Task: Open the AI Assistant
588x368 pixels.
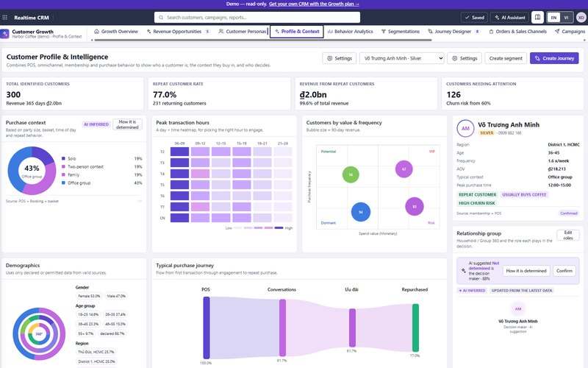Action: tap(509, 18)
